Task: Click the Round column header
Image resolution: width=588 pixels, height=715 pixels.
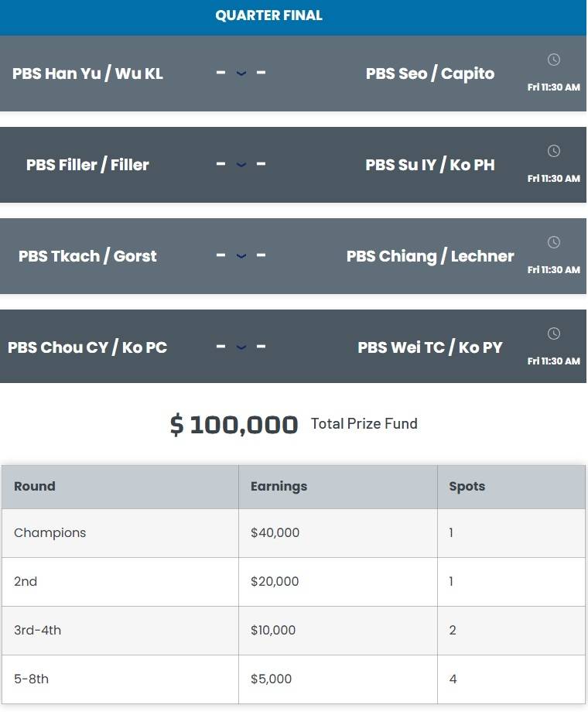Action: [35, 487]
